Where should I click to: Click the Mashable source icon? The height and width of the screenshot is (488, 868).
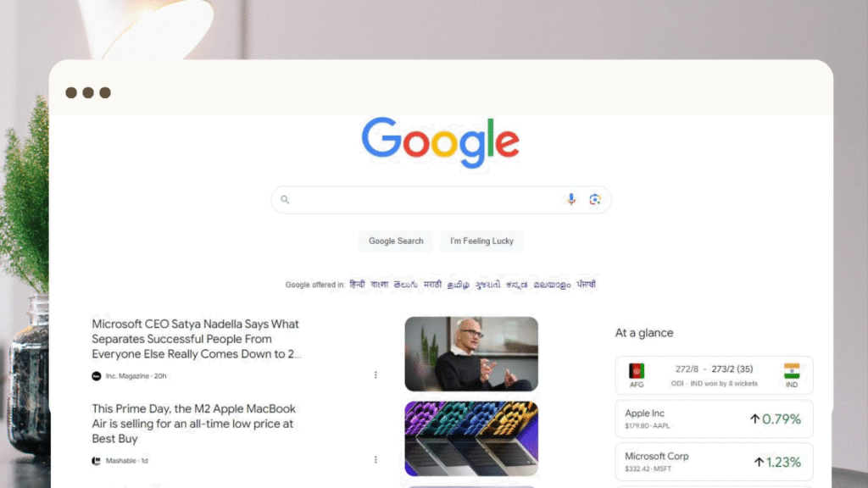97,460
